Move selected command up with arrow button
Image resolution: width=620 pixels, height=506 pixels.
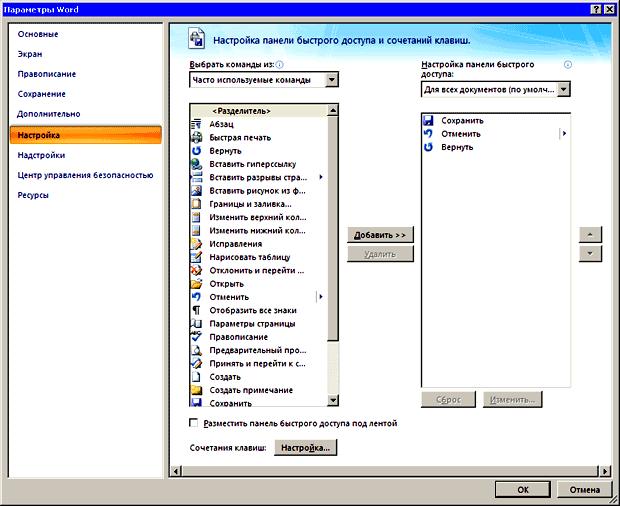pyautogui.click(x=590, y=235)
